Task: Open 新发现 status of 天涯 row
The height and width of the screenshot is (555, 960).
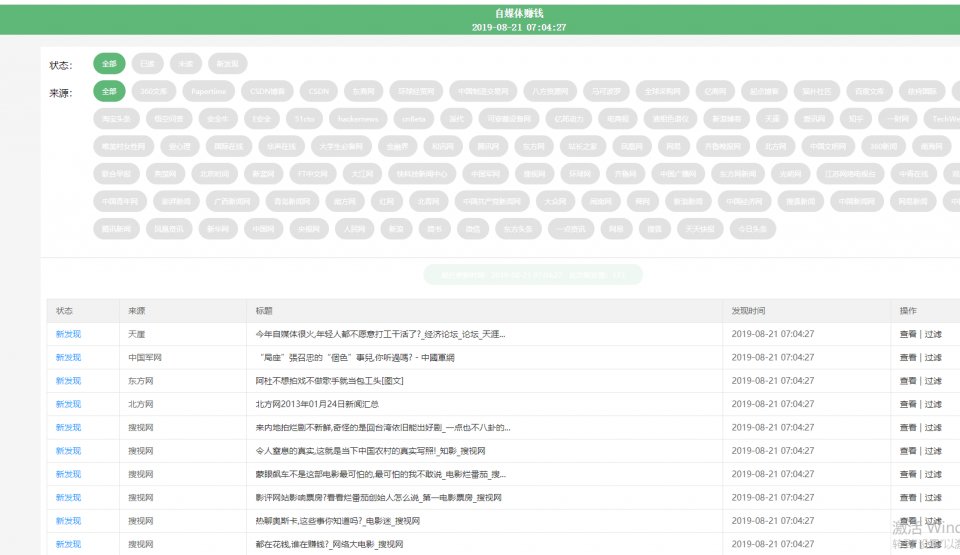Action: pyautogui.click(x=68, y=334)
